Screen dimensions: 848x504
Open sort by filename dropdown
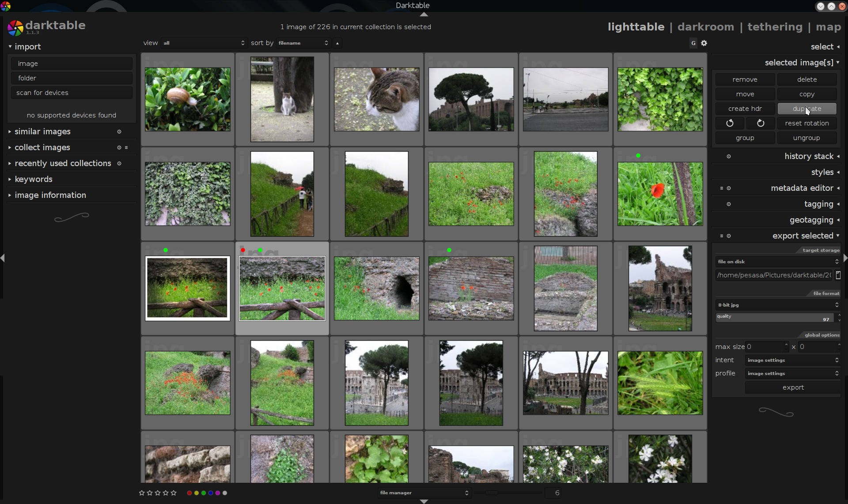303,43
